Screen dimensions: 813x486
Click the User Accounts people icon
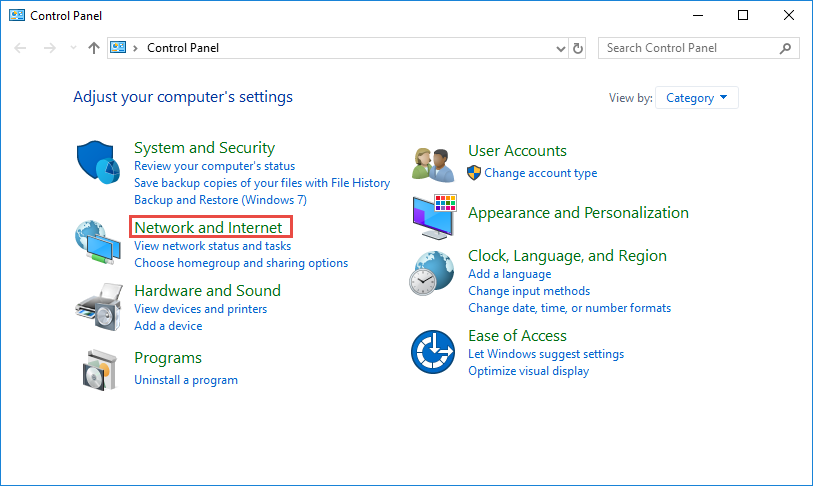point(434,163)
